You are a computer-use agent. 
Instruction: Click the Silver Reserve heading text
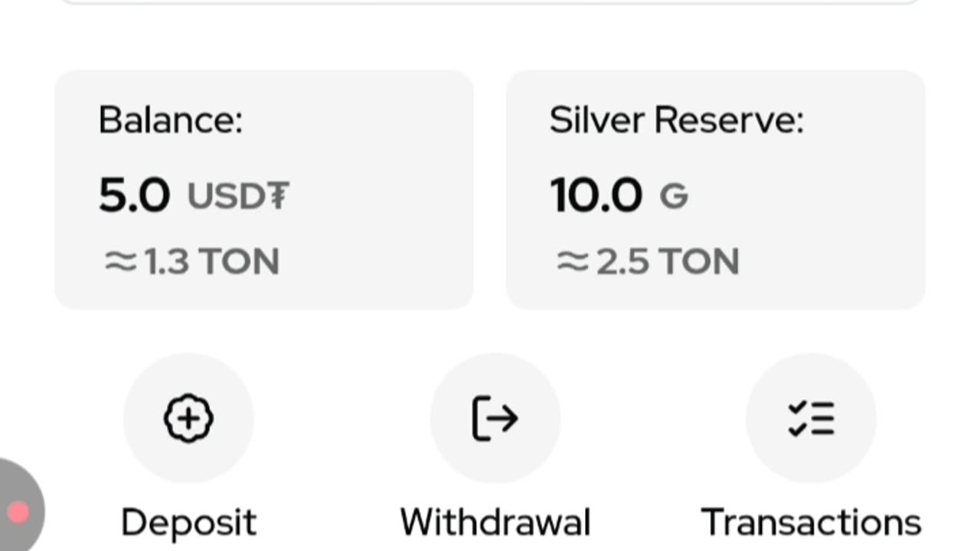pyautogui.click(x=677, y=120)
